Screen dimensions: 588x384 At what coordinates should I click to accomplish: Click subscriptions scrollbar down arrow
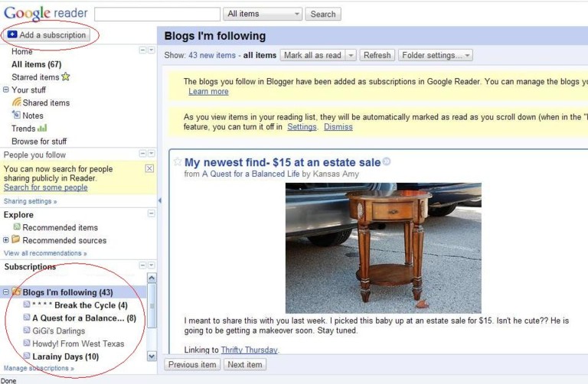(152, 356)
